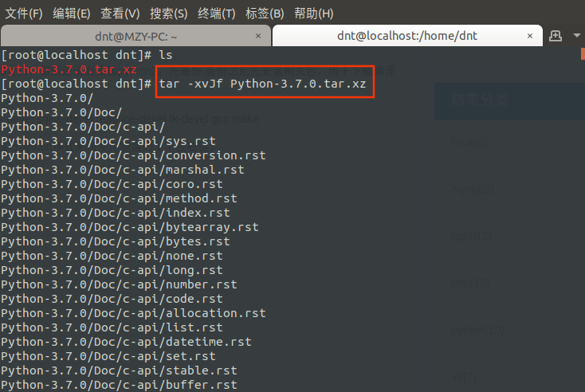Screen dimensions: 585x392
Task: Click the Python-3.7.0/Doc/ directory line
Action: [61, 112]
